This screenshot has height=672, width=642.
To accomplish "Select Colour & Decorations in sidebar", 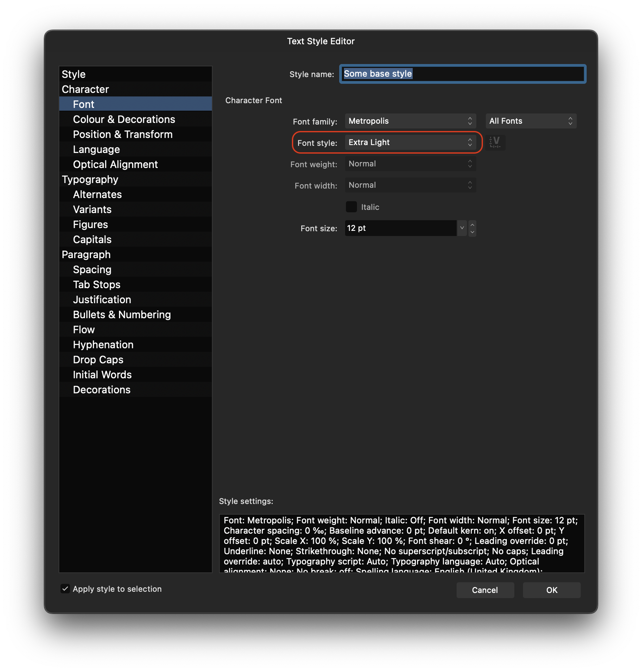I will tap(124, 119).
